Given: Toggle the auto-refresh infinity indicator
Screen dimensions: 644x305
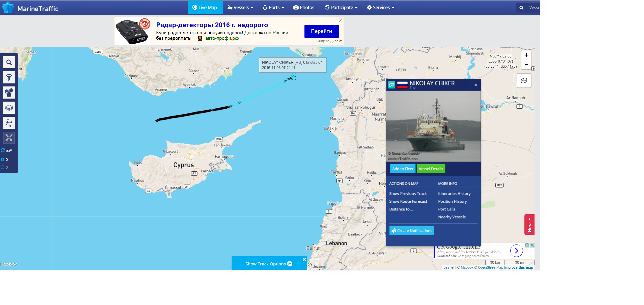Looking at the screenshot, I should (x=6, y=151).
